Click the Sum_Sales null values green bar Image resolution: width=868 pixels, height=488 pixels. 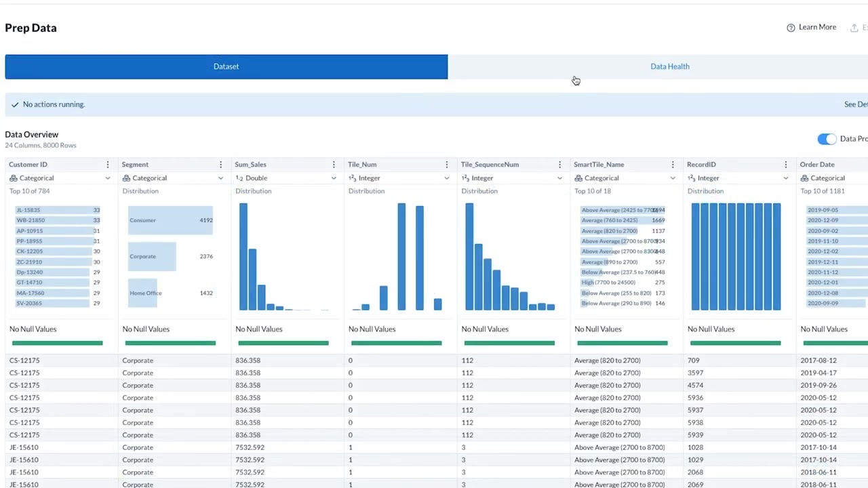pos(283,343)
